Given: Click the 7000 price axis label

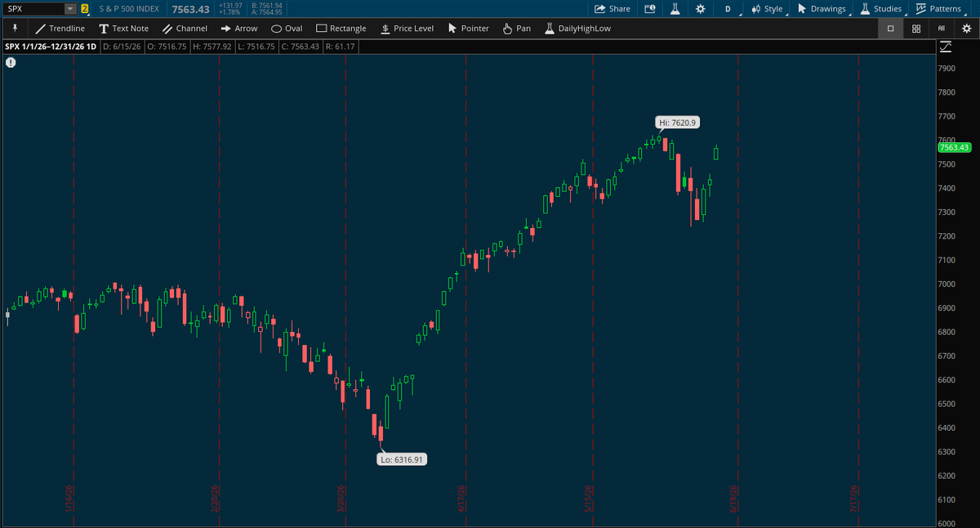Looking at the screenshot, I should click(x=947, y=284).
